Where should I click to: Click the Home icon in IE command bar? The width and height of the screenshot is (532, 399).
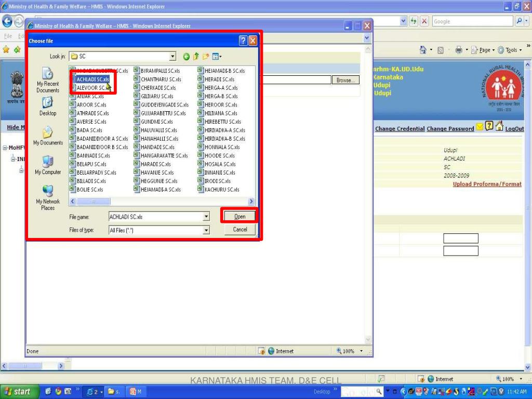click(x=423, y=50)
